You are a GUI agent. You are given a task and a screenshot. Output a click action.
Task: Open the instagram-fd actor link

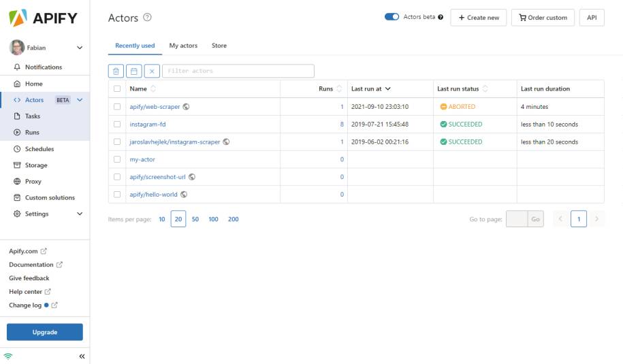(x=147, y=125)
